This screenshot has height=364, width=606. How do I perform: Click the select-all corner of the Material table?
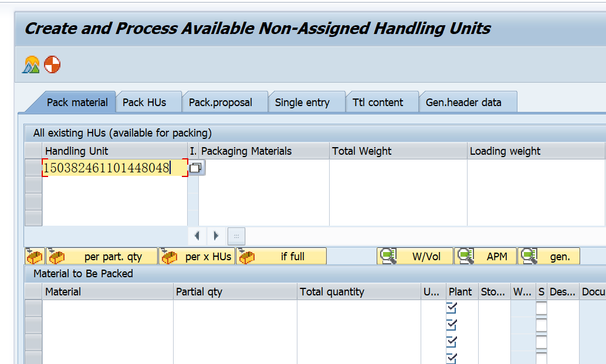pos(33,291)
